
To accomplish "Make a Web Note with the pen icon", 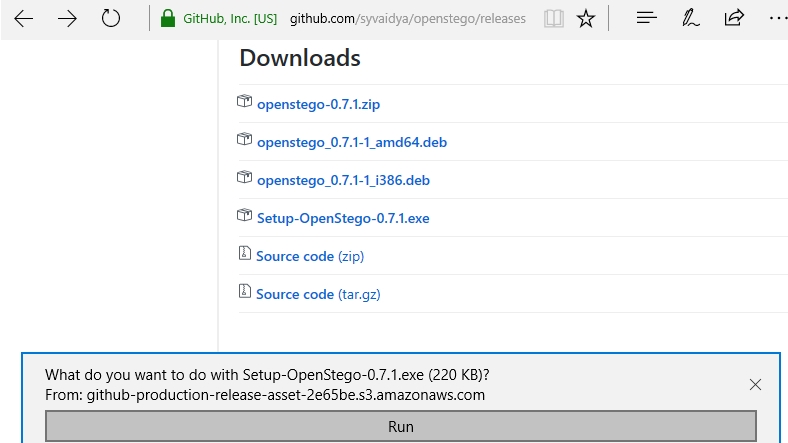I will pyautogui.click(x=691, y=18).
